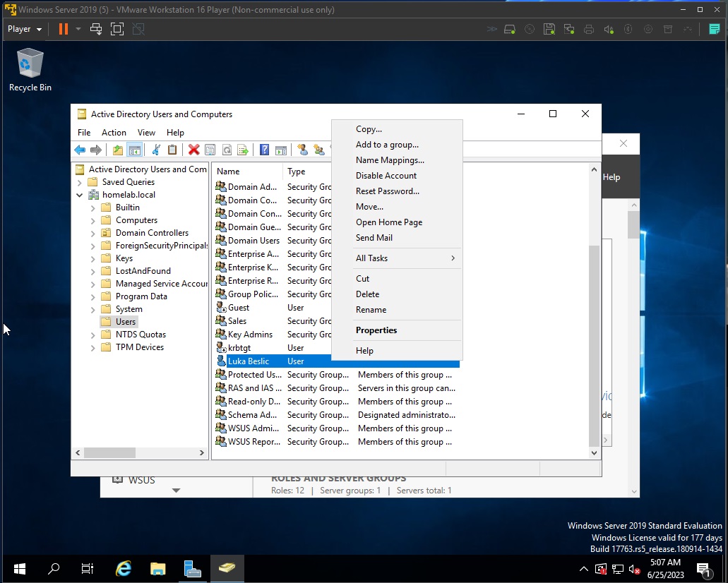
Task: Select the krbtgt user row
Action: (x=274, y=348)
